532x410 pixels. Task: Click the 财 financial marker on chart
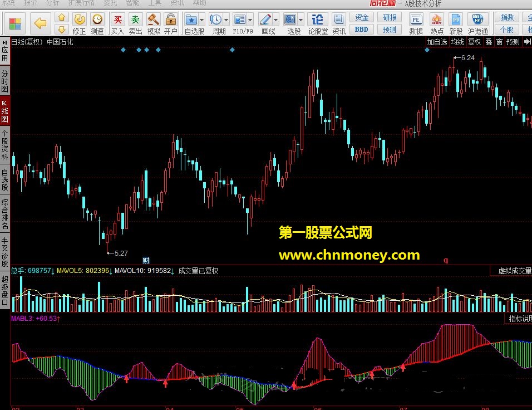click(x=146, y=261)
